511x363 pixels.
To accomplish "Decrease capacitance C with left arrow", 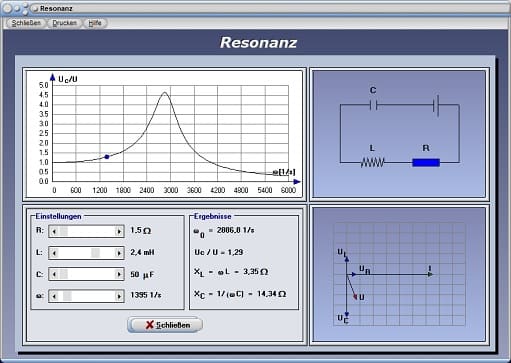I will point(54,274).
